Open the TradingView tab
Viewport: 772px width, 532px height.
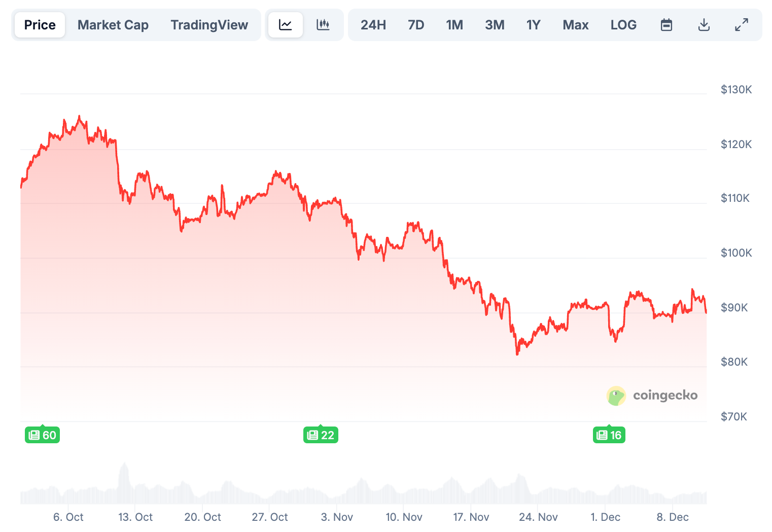(x=209, y=24)
